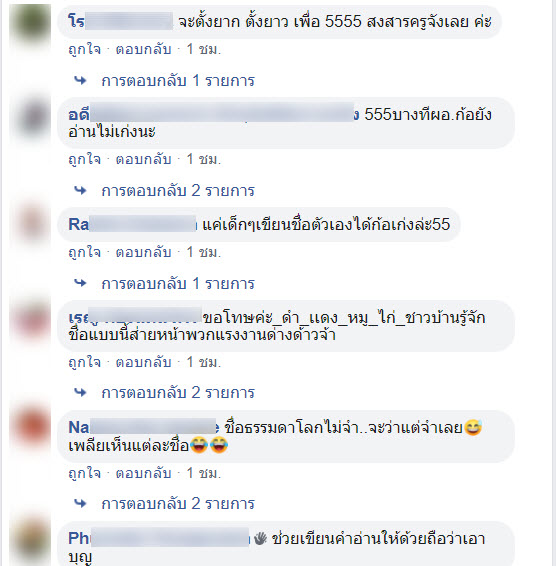
Task: Expand การตอบกลับ 2 รายการ under Na comment
Action: (x=178, y=503)
